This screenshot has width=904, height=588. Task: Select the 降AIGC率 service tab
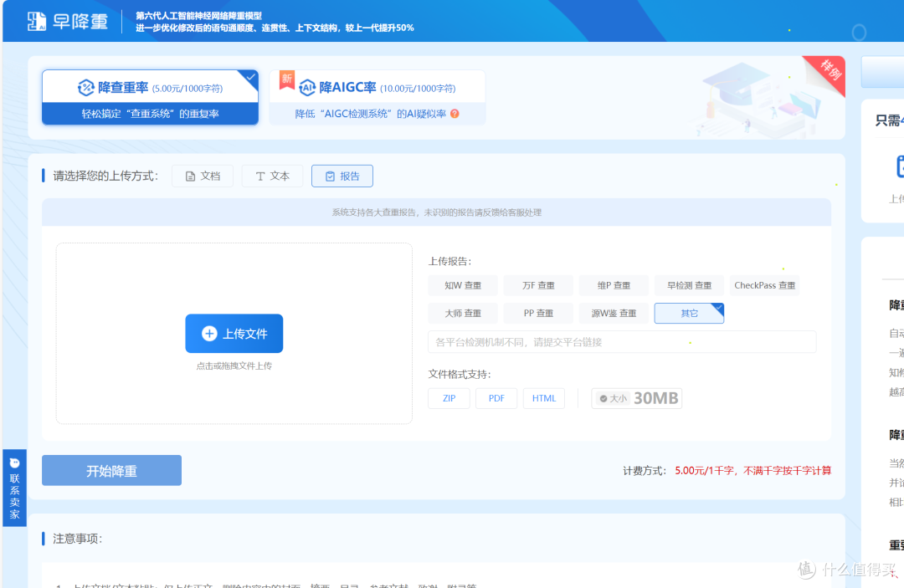click(377, 97)
